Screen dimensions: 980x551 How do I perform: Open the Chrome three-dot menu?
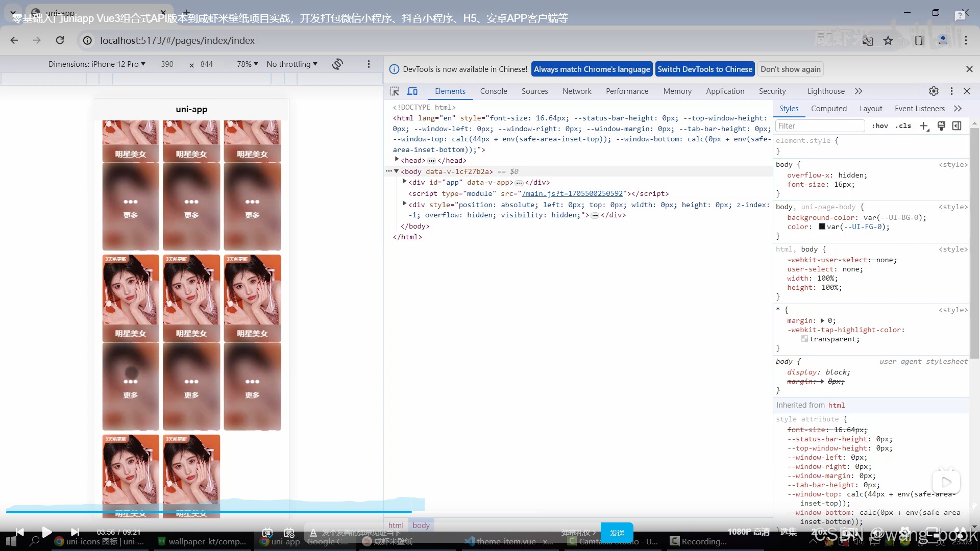tap(966, 40)
